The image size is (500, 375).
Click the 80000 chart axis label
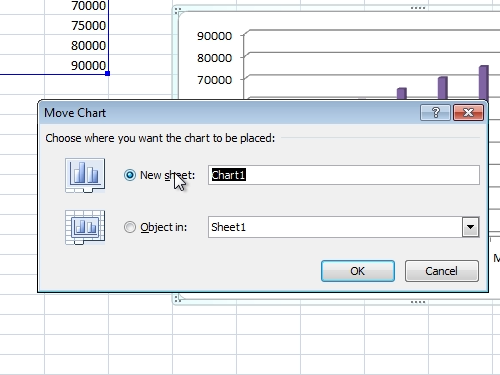pyautogui.click(x=214, y=58)
